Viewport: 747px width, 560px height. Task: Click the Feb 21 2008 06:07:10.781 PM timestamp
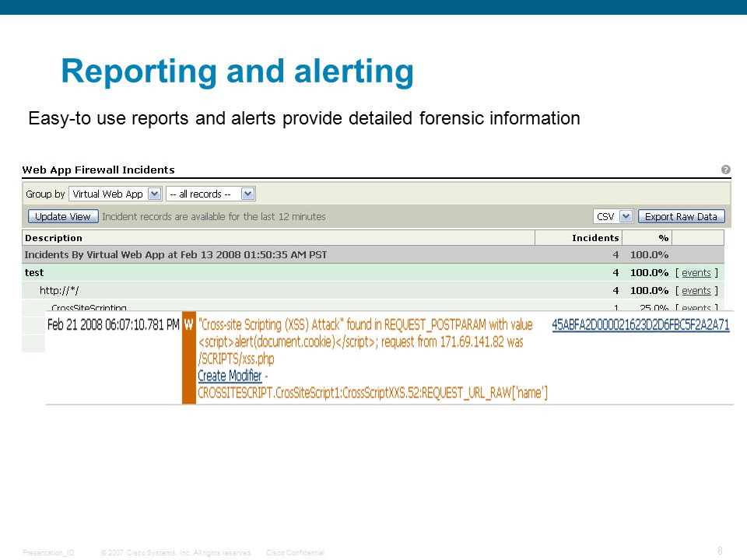tap(114, 325)
